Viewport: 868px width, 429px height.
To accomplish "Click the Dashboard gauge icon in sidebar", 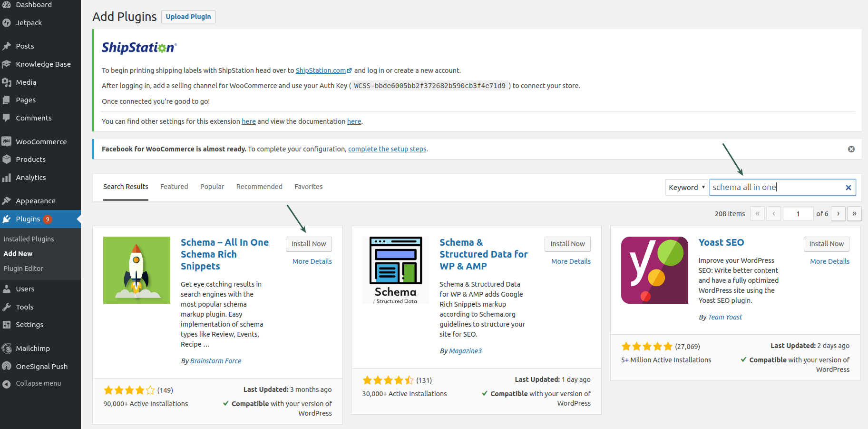I will pos(7,4).
